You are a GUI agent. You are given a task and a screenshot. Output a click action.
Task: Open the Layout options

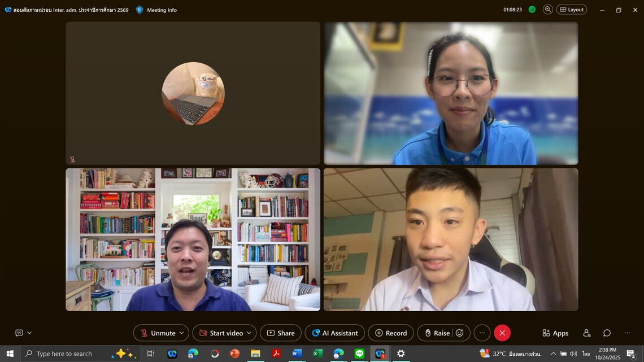tap(572, 10)
